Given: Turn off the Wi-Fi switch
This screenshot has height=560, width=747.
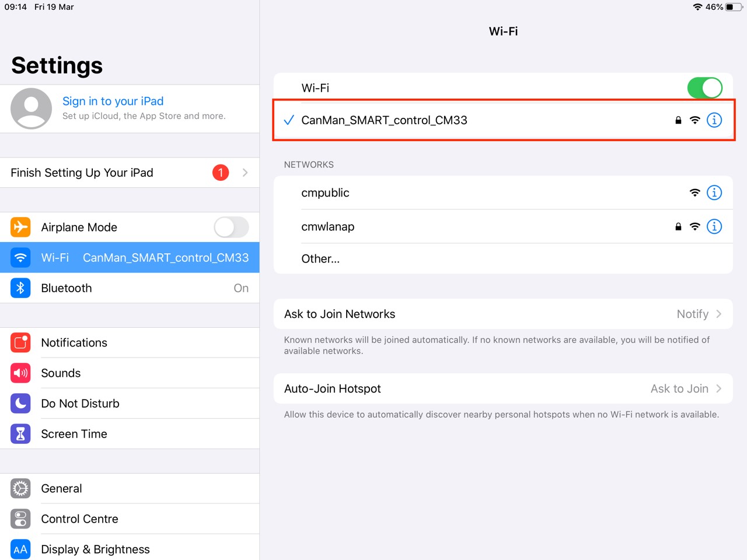Looking at the screenshot, I should (704, 88).
